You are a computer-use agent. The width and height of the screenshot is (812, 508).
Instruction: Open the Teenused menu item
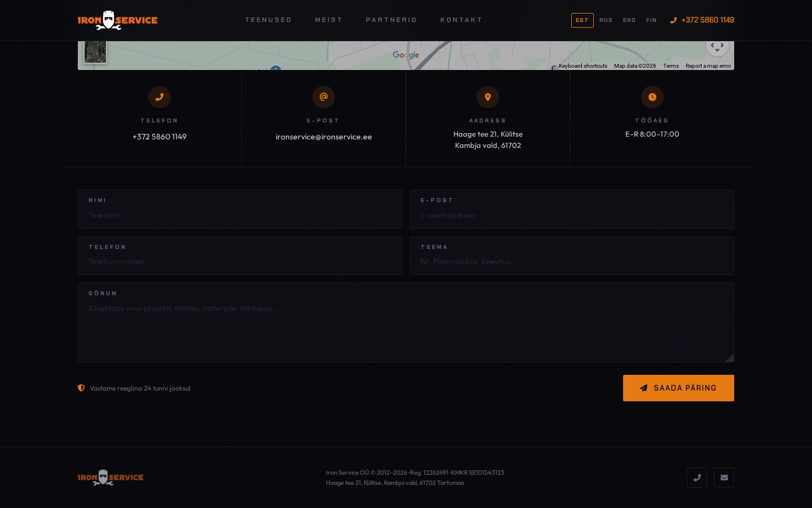click(x=268, y=20)
